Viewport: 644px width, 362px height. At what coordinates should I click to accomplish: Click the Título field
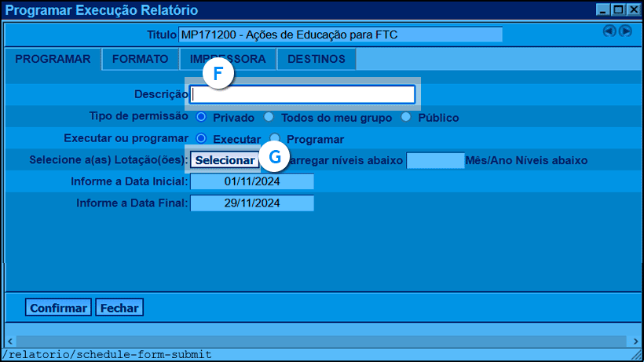341,35
